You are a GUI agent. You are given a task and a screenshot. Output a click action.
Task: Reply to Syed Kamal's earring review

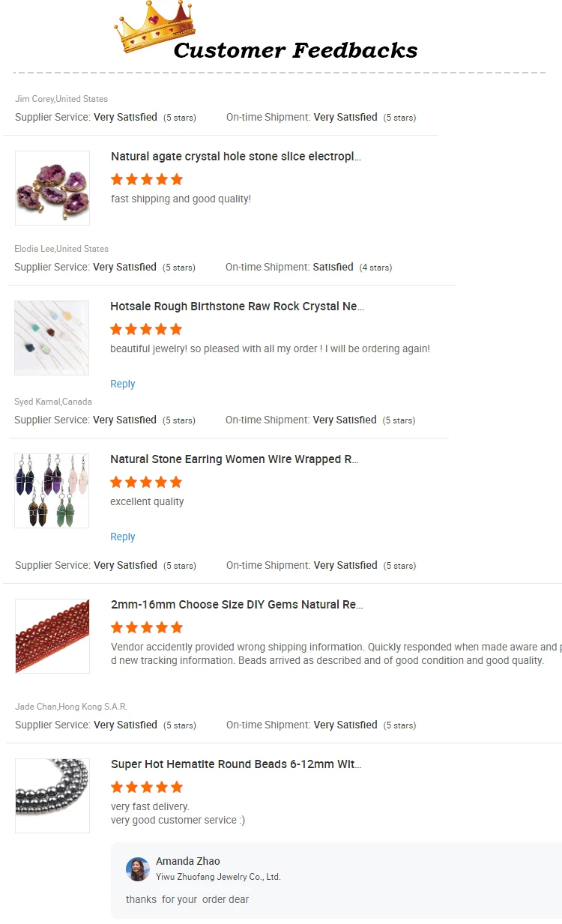[x=123, y=537]
